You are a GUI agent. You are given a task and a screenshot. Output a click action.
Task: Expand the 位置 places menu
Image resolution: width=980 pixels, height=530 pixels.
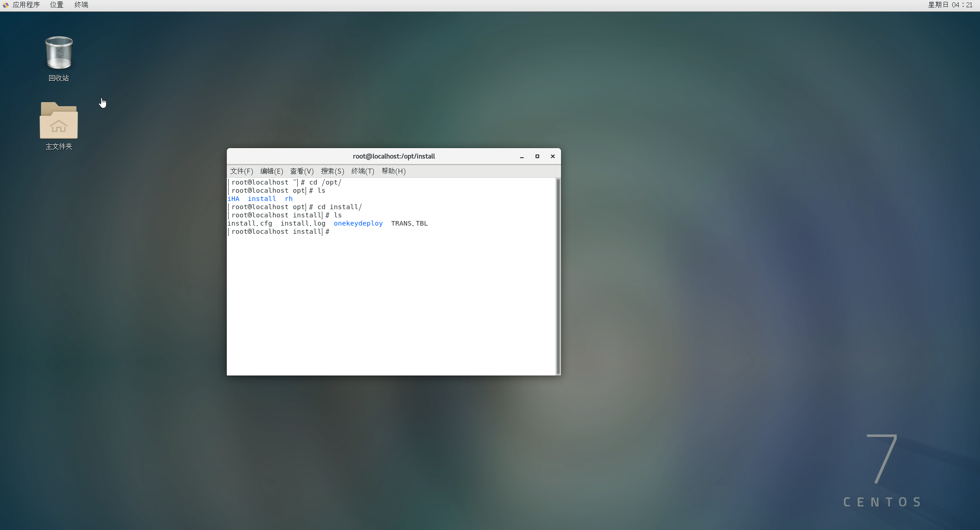pyautogui.click(x=56, y=5)
